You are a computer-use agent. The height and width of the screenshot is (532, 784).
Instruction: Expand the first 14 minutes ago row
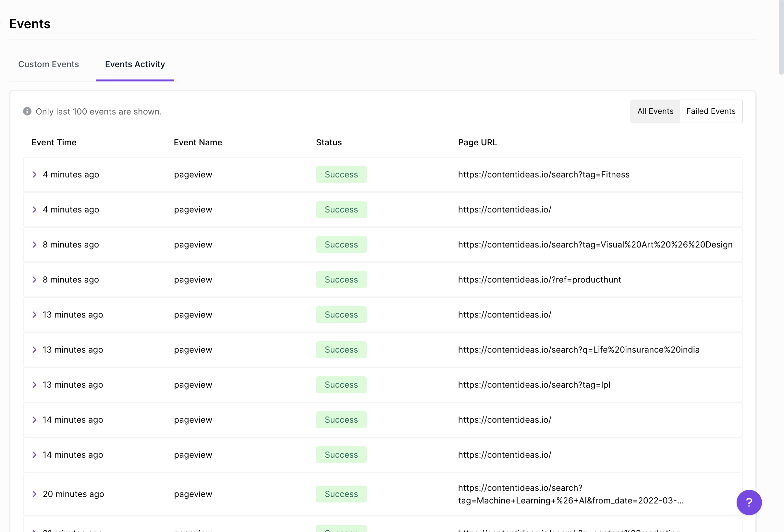(x=34, y=420)
